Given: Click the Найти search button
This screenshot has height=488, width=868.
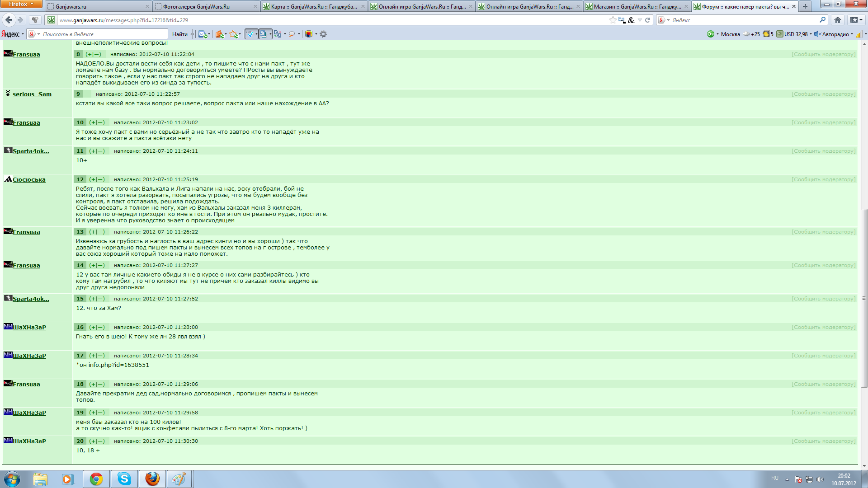Looking at the screenshot, I should point(179,34).
